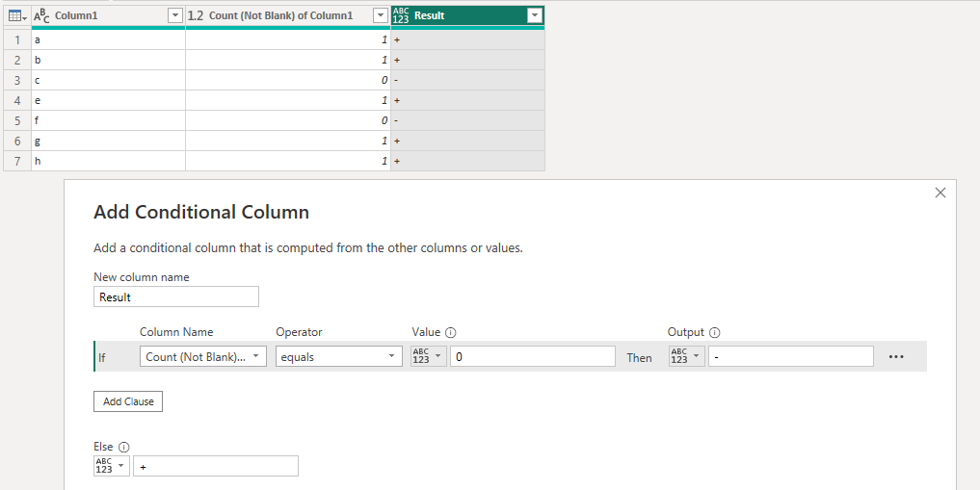Select row number 7

[17, 161]
